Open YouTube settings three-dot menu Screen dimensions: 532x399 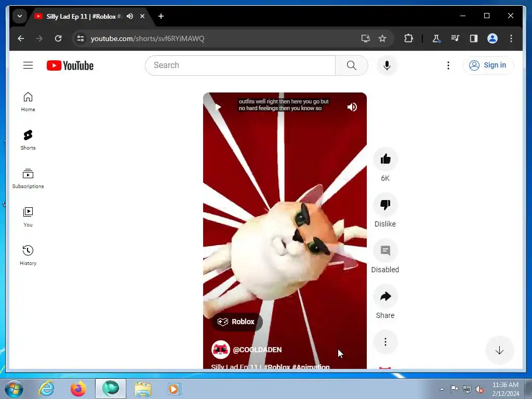[448, 65]
